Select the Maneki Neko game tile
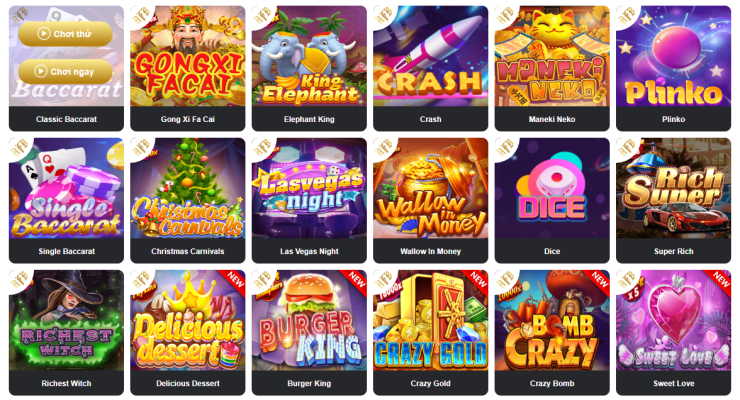The image size is (740, 400). [x=552, y=56]
